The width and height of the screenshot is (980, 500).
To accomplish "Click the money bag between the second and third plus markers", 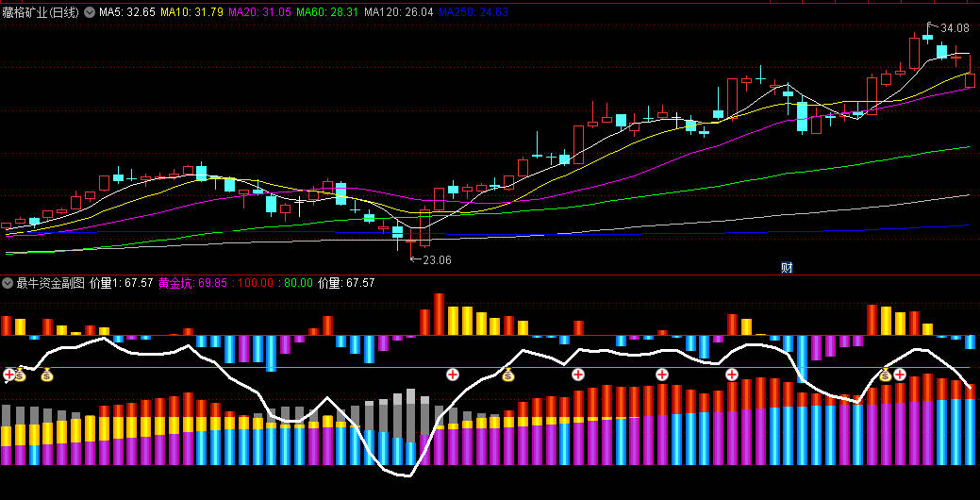I will click(507, 375).
